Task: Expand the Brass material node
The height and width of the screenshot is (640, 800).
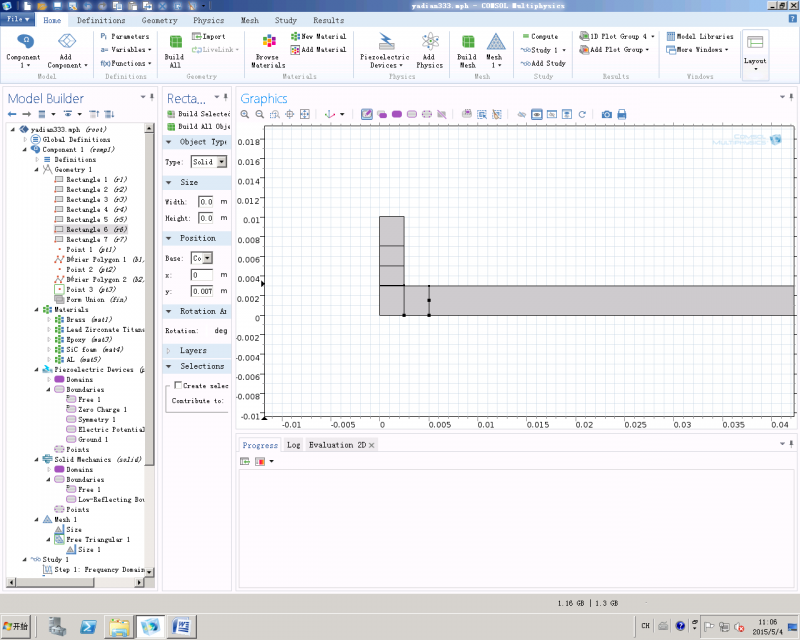Action: [49, 320]
